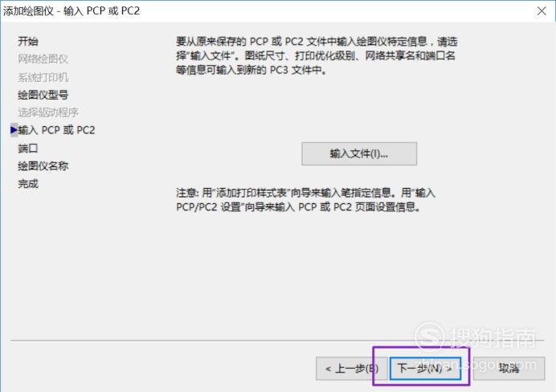This screenshot has height=392, width=556.
Task: Select the greyed 选择驱动程序 step
Action: pyautogui.click(x=48, y=112)
